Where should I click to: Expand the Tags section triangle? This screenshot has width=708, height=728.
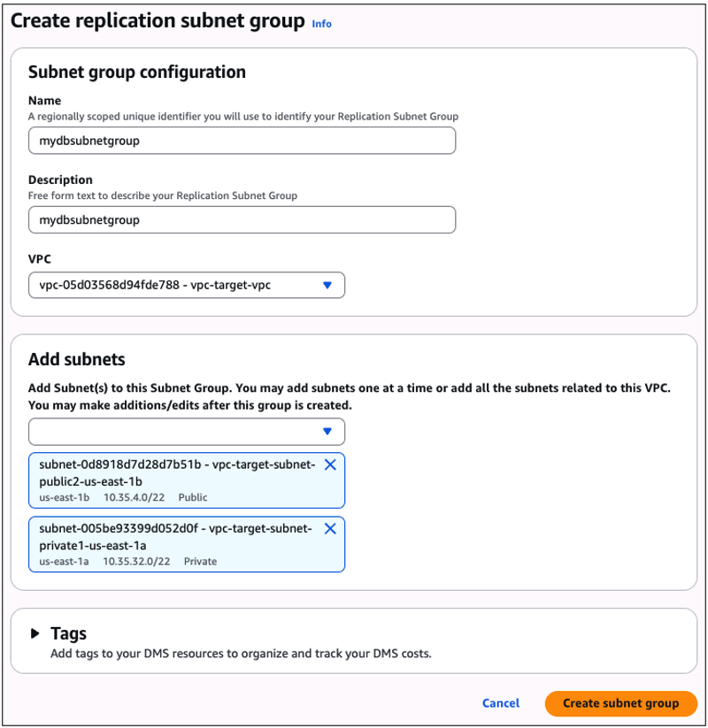coord(35,633)
